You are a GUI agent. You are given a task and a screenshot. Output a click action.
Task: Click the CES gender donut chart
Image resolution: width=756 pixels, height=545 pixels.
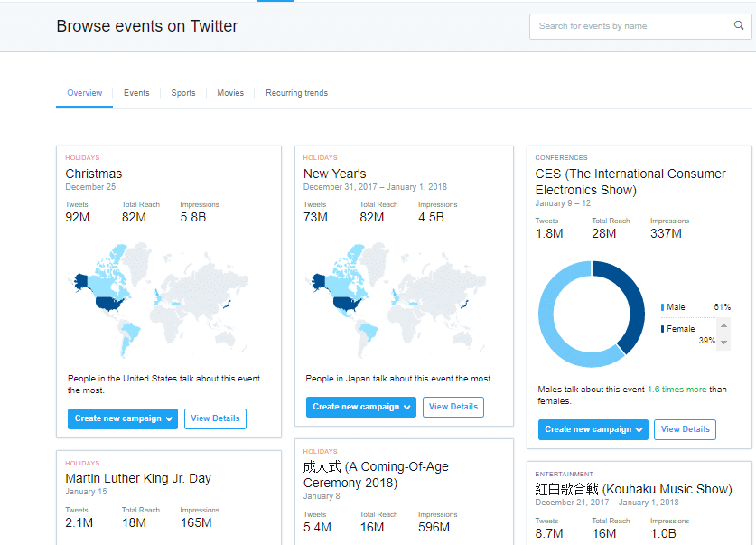point(592,314)
